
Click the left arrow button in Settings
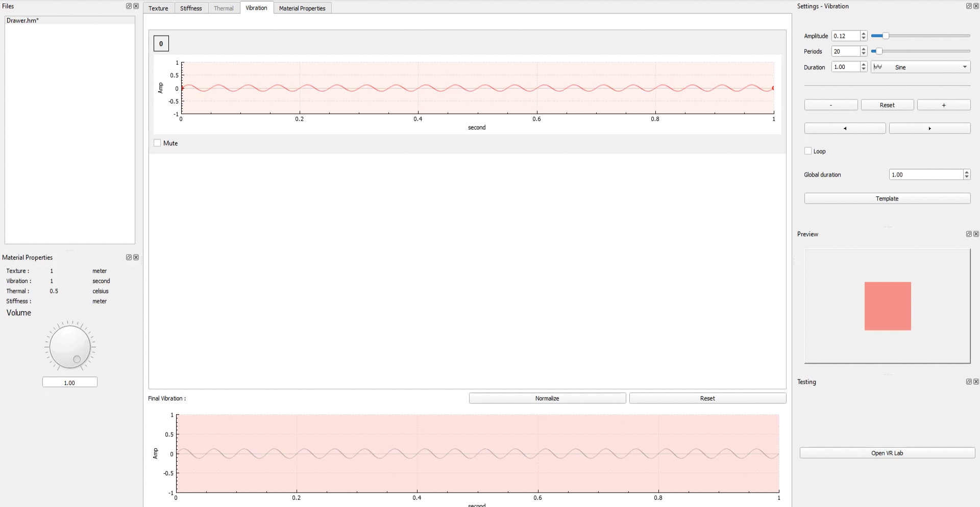pos(845,129)
